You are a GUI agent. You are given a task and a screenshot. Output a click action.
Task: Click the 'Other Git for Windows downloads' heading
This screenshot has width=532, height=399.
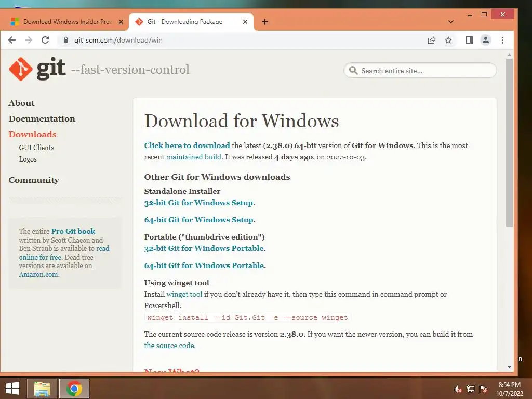point(217,177)
